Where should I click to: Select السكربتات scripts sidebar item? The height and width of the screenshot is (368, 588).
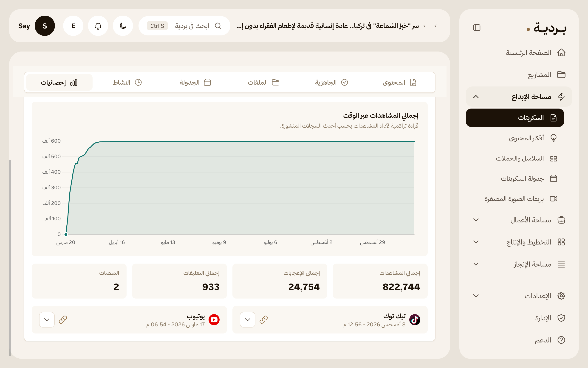click(515, 118)
